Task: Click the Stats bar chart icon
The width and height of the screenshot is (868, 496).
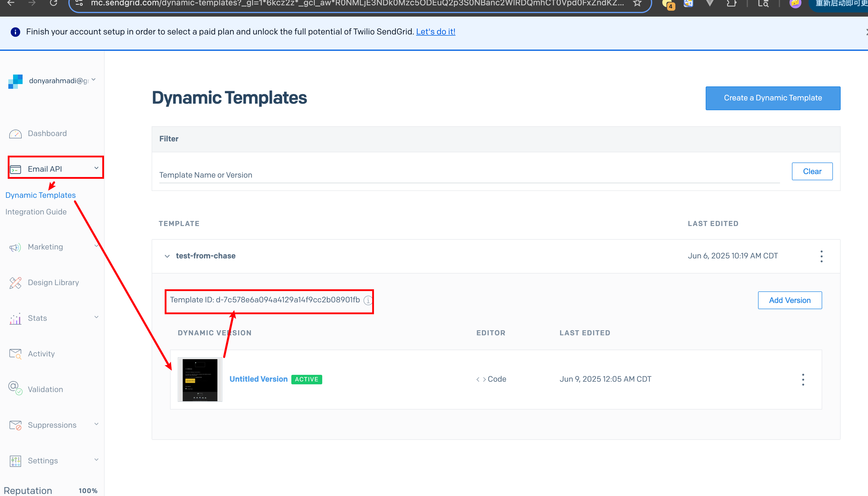Action: coord(15,318)
